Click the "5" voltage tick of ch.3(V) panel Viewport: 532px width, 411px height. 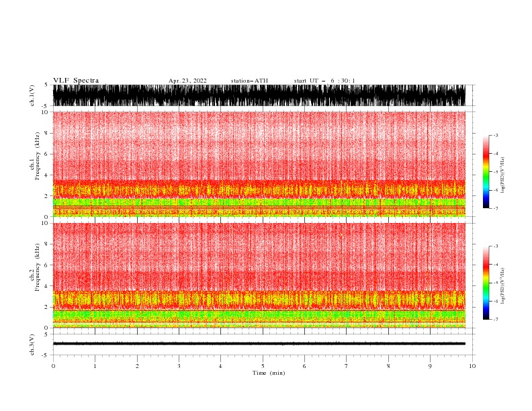46,334
